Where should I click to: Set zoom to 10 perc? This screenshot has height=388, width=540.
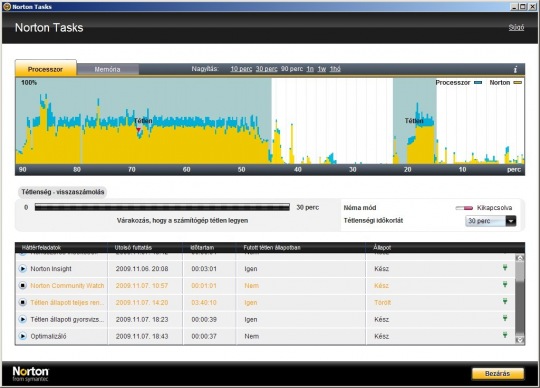coord(241,69)
